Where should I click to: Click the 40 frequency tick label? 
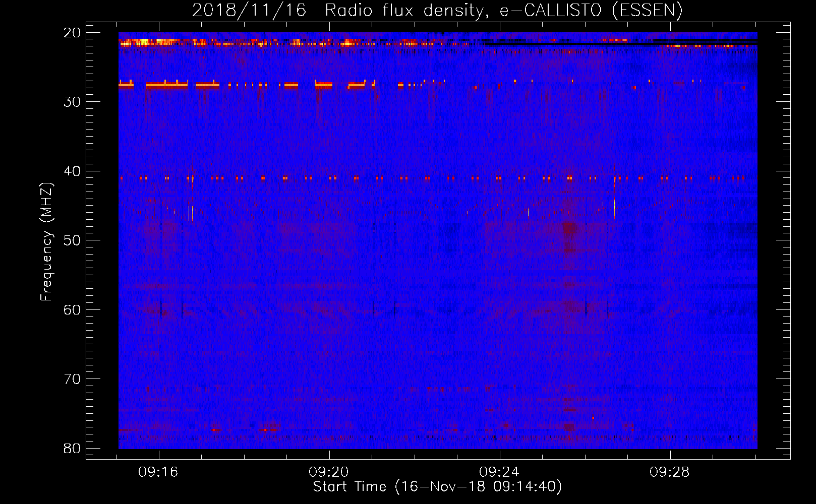click(x=73, y=171)
